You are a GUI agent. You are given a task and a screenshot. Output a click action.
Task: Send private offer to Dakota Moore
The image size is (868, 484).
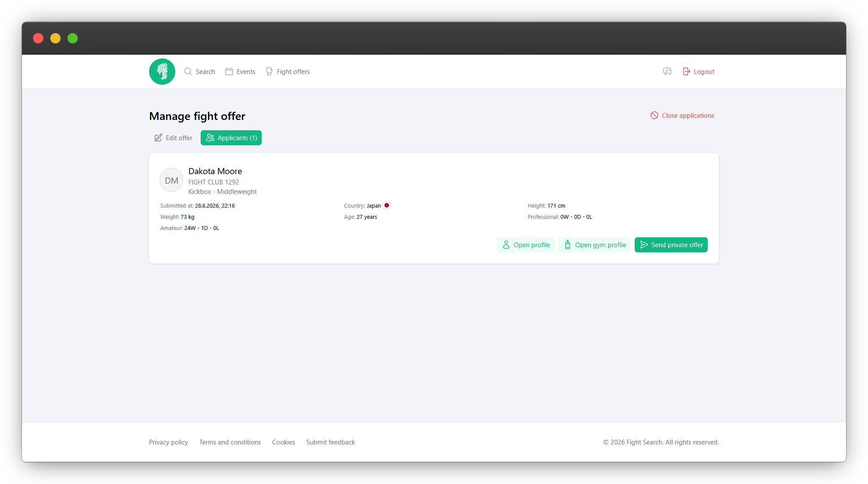[671, 245]
